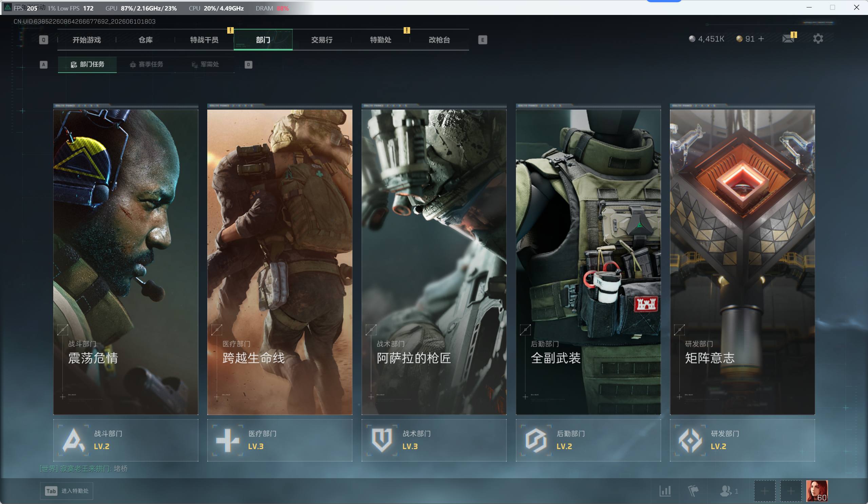Screen dimensions: 868x504
Task: Click the second empty squad slot plus
Action: point(791,491)
